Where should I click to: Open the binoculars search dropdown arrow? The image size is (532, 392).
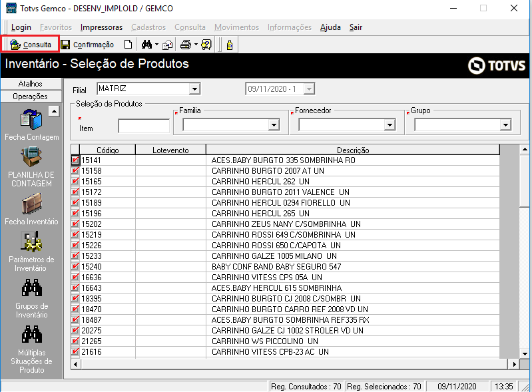156,45
